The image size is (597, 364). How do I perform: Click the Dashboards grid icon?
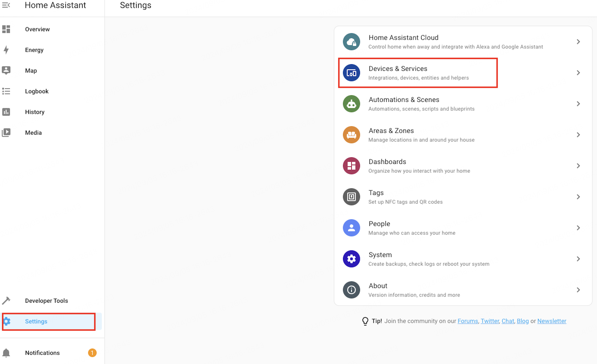(x=351, y=166)
